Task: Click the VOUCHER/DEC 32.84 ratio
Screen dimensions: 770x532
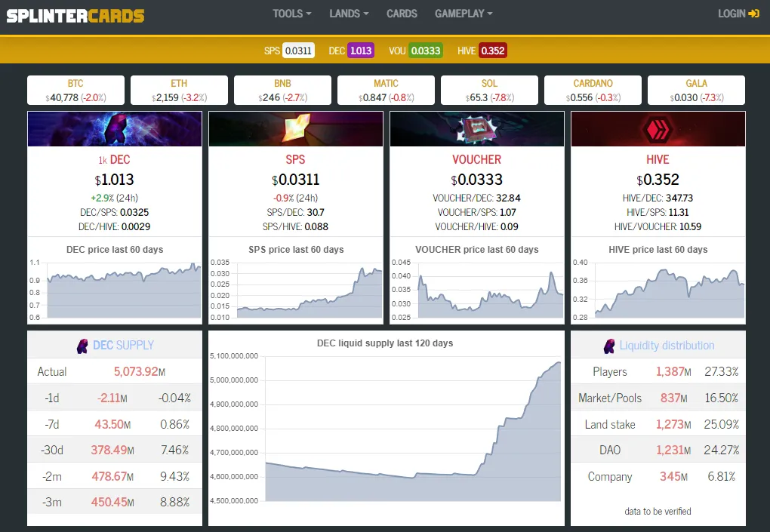Action: click(477, 198)
